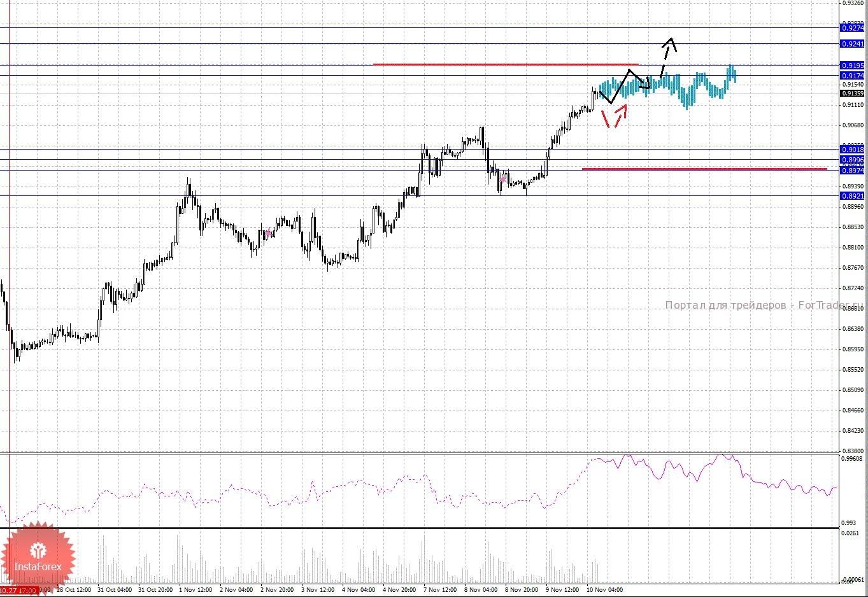Select the upper red horizontal resistance line
Image resolution: width=868 pixels, height=597 pixels.
tap(505, 64)
